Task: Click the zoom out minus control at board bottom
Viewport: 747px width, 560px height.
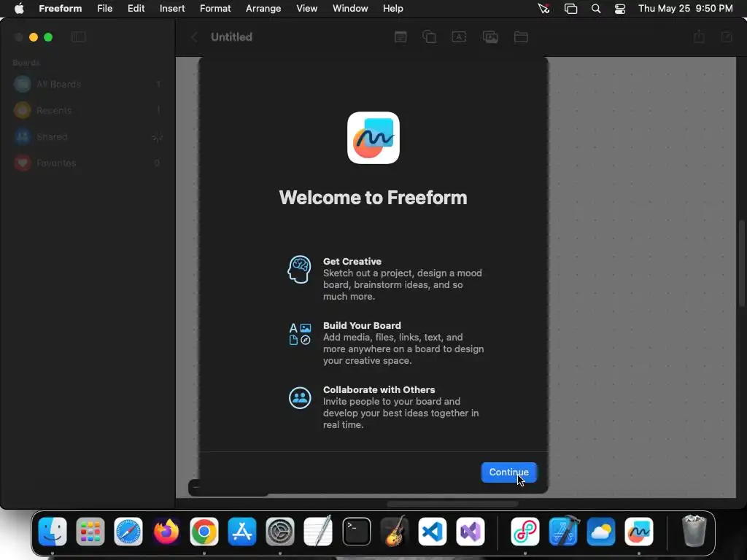Action: [x=196, y=487]
